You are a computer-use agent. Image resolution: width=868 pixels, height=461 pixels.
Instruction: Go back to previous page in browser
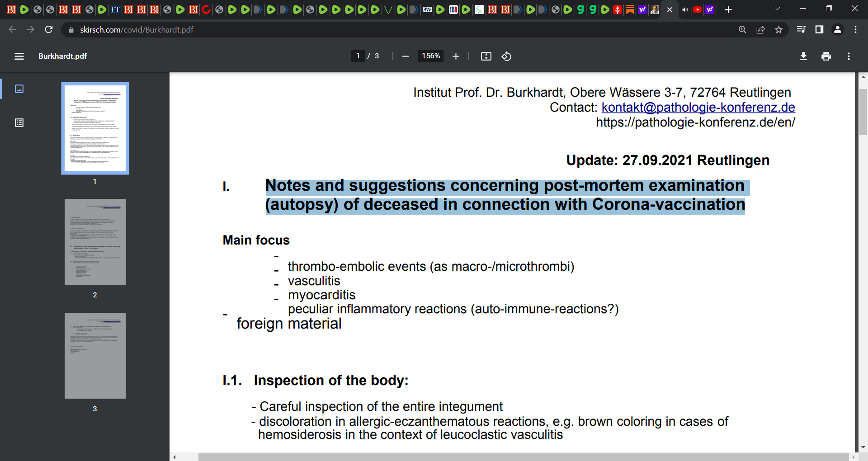coord(12,29)
